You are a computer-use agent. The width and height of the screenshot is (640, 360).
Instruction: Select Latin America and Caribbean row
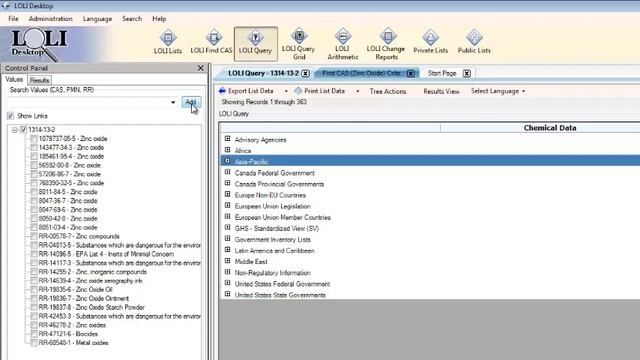point(274,251)
